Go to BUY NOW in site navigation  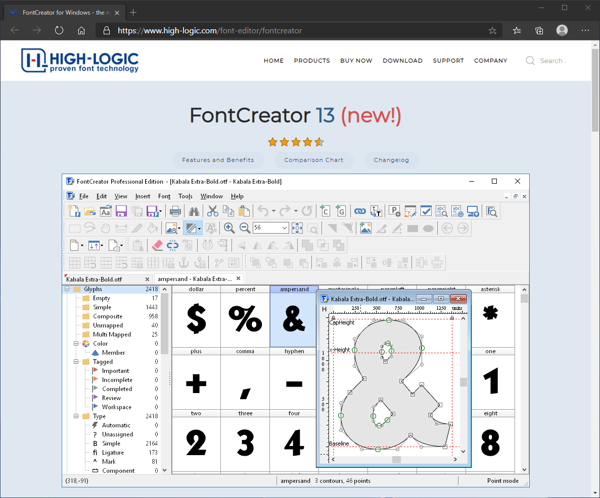pyautogui.click(x=356, y=60)
